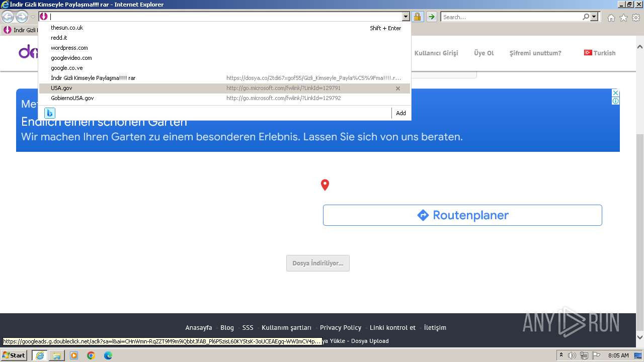644x362 pixels.
Task: Close the ad with the X icon
Action: click(x=615, y=93)
